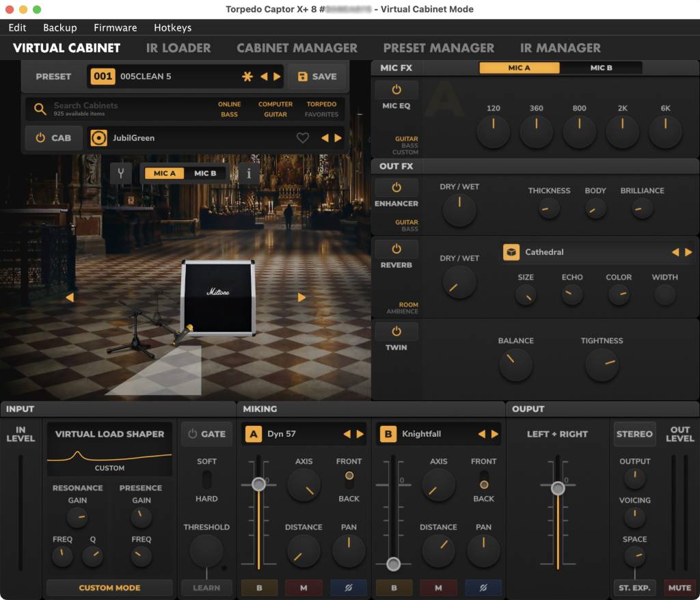Open the Firmware menu

115,28
